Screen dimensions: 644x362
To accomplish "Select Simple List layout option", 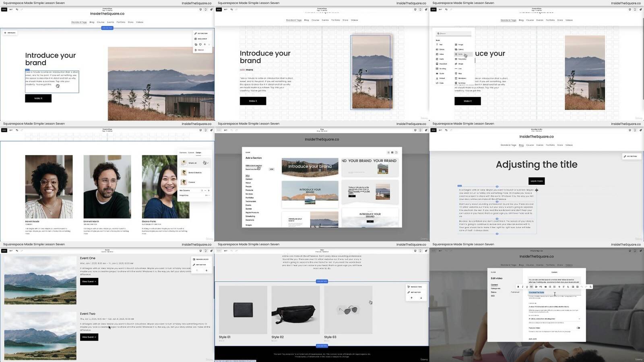I will pos(192,163).
